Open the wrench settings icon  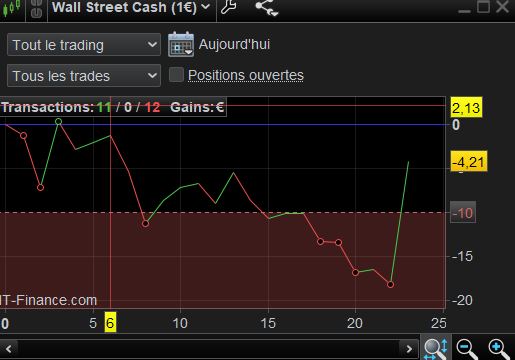229,7
